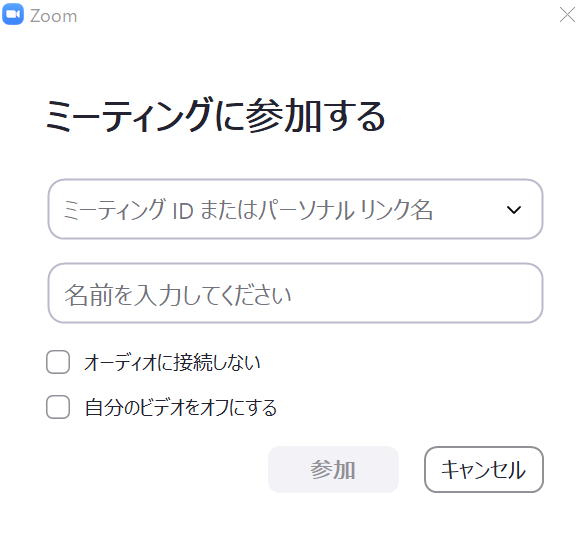The image size is (584, 539).
Task: Click into the 名前を入力してください name field
Action: pos(295,293)
